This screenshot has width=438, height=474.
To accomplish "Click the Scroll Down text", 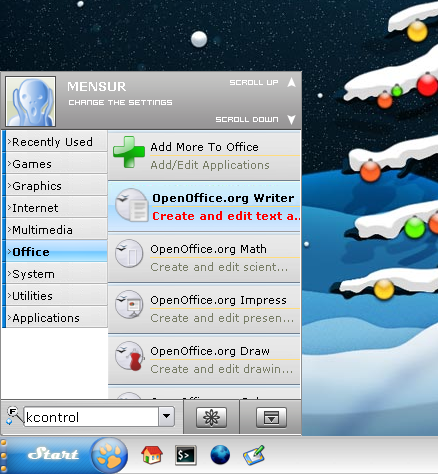I will (x=247, y=119).
